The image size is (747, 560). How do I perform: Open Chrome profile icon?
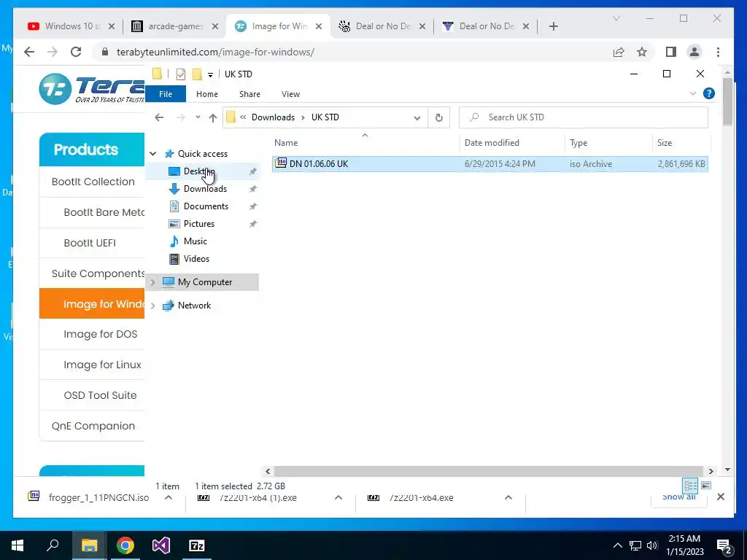tap(694, 52)
